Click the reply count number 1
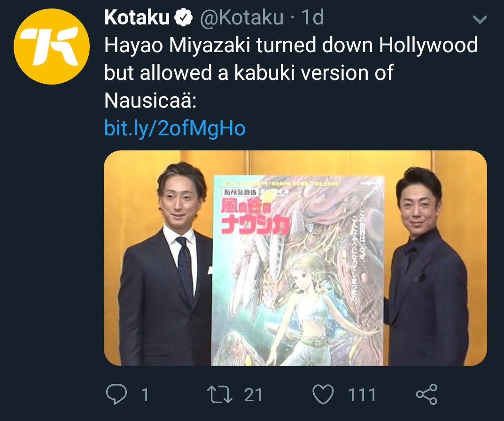 [145, 395]
